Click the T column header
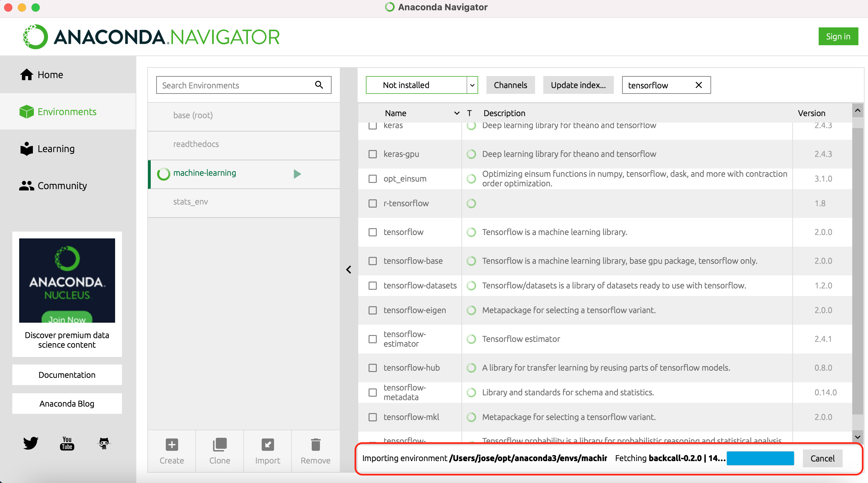Screen dimensions: 868x483 469,113
